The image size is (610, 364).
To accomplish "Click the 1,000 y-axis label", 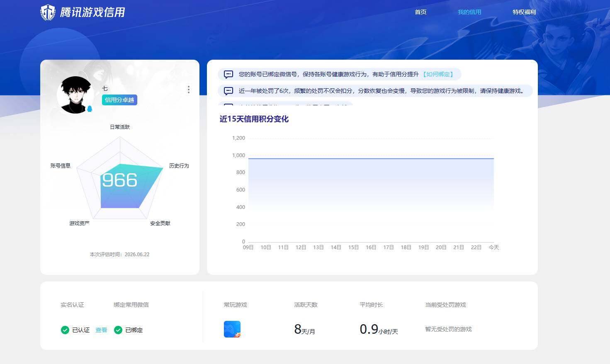I will click(x=238, y=155).
